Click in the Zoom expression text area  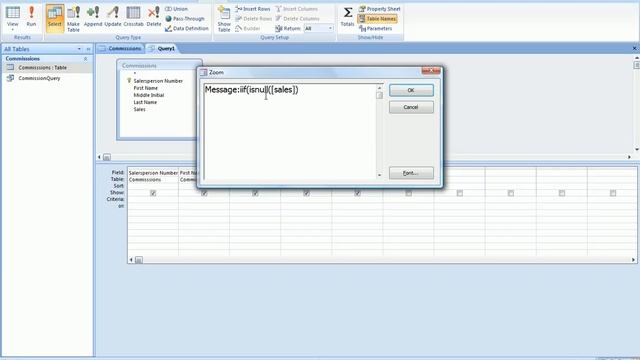click(x=289, y=132)
